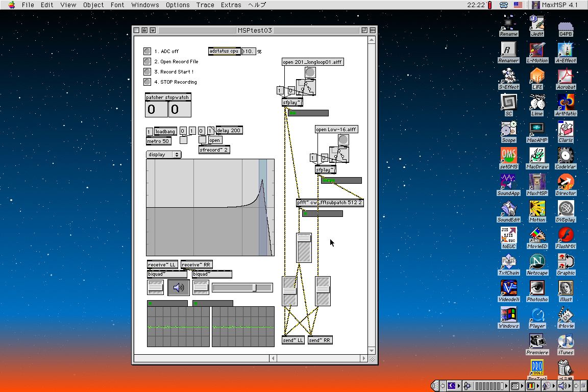
Task: Click the toggle box left of 'open' message
Action: coord(202,140)
